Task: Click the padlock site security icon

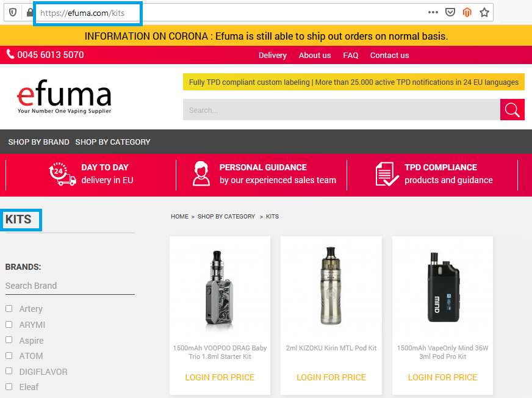Action: tap(30, 12)
